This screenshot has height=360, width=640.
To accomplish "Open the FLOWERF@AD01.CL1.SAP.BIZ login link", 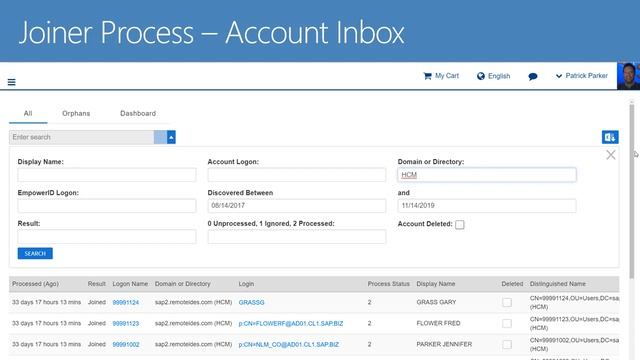I will tap(291, 323).
